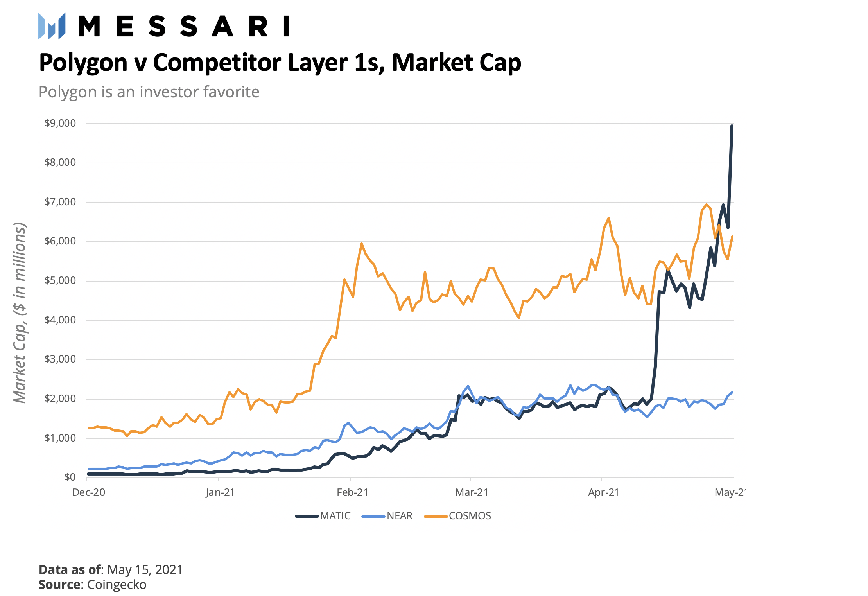Image resolution: width=868 pixels, height=596 pixels.
Task: Click the 'Data as of: May 15, 2021' text
Action: coord(111,570)
